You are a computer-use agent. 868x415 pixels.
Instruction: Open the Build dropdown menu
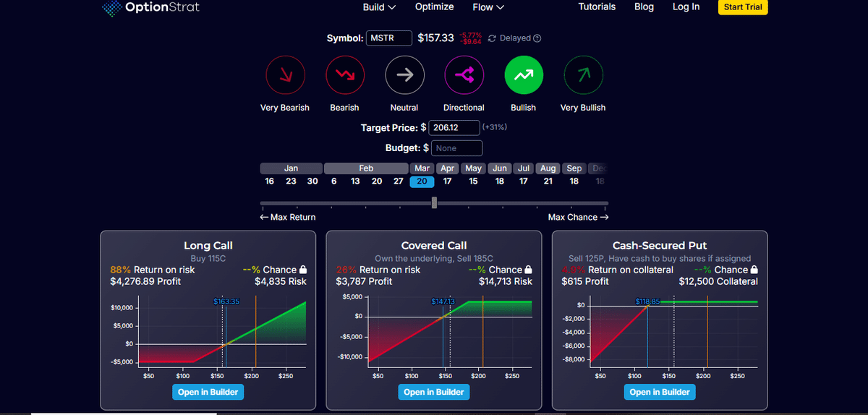tap(379, 7)
